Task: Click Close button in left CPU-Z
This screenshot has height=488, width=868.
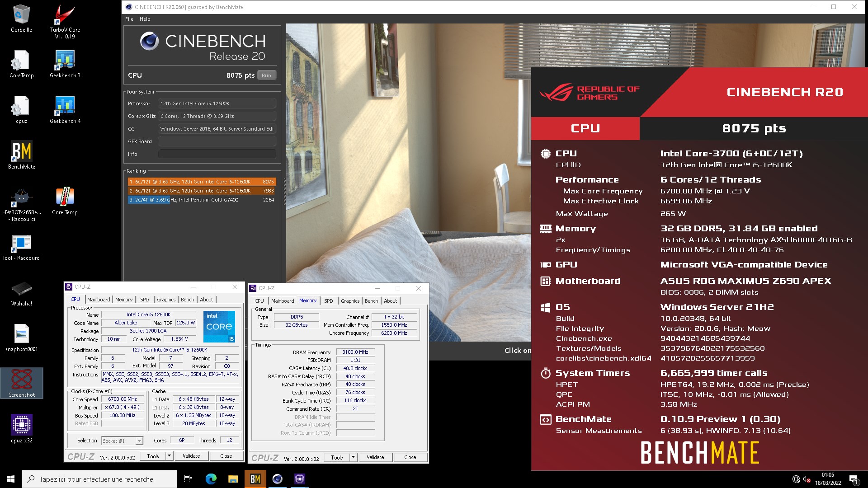Action: tap(226, 456)
